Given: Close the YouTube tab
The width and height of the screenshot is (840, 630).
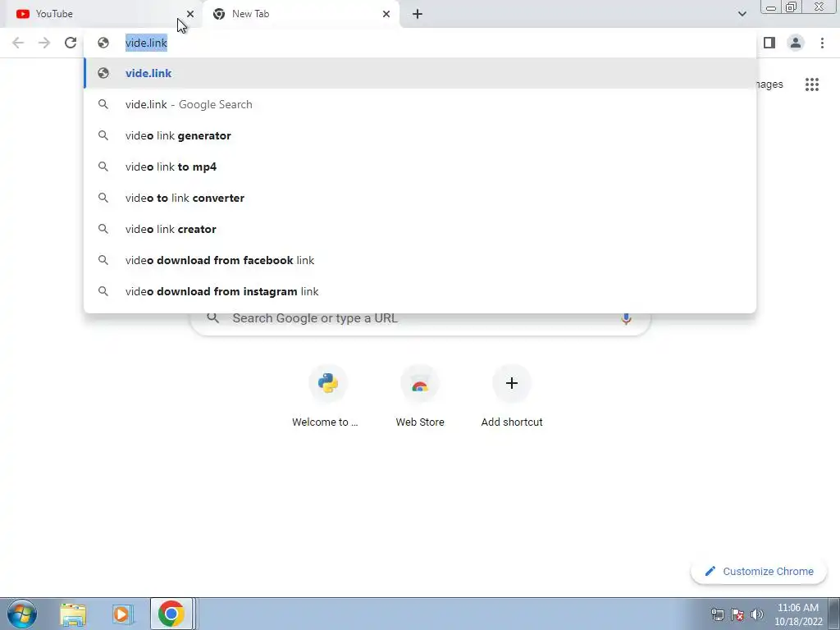Looking at the screenshot, I should click(190, 14).
